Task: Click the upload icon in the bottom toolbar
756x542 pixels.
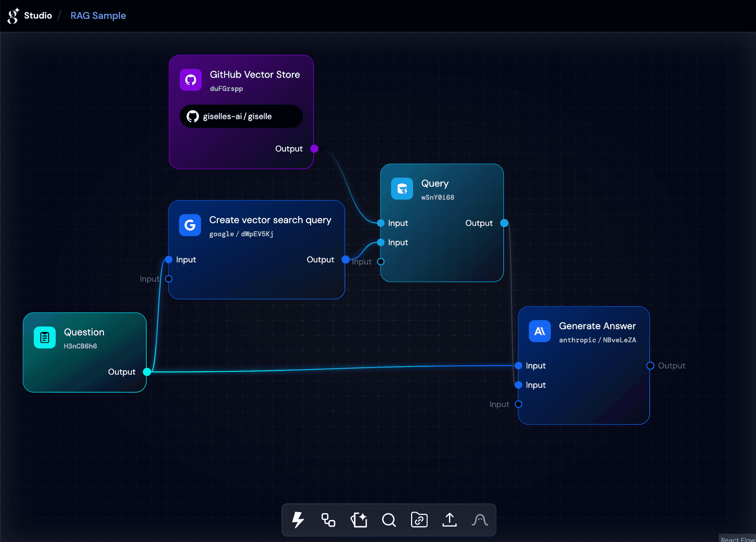Action: point(449,520)
